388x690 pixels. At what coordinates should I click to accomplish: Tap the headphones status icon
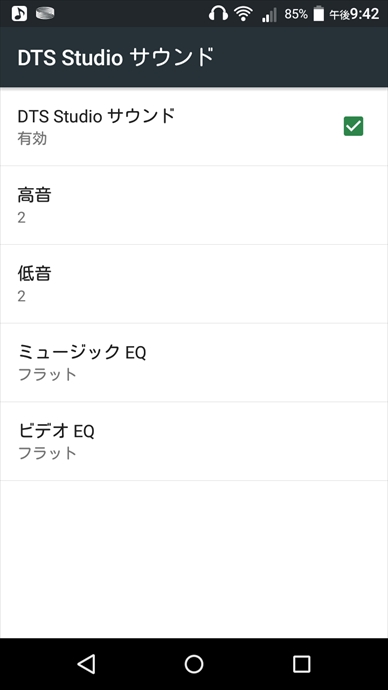click(x=218, y=14)
